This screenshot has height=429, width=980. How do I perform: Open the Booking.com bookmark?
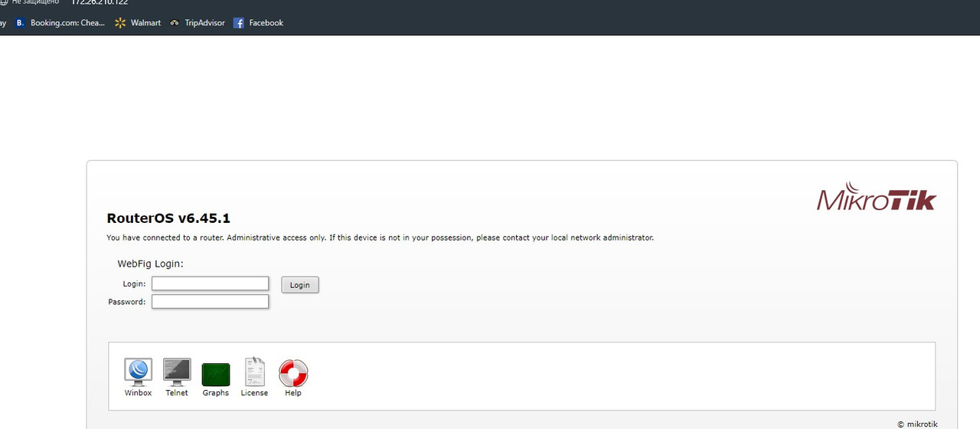pyautogui.click(x=60, y=23)
